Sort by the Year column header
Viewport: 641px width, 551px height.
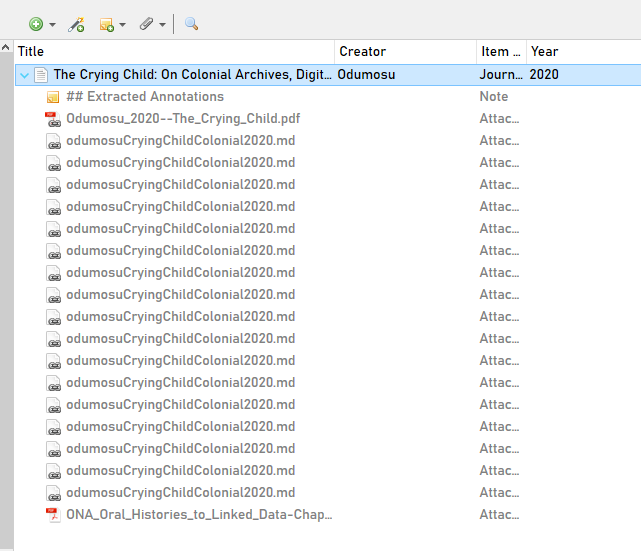(x=584, y=52)
